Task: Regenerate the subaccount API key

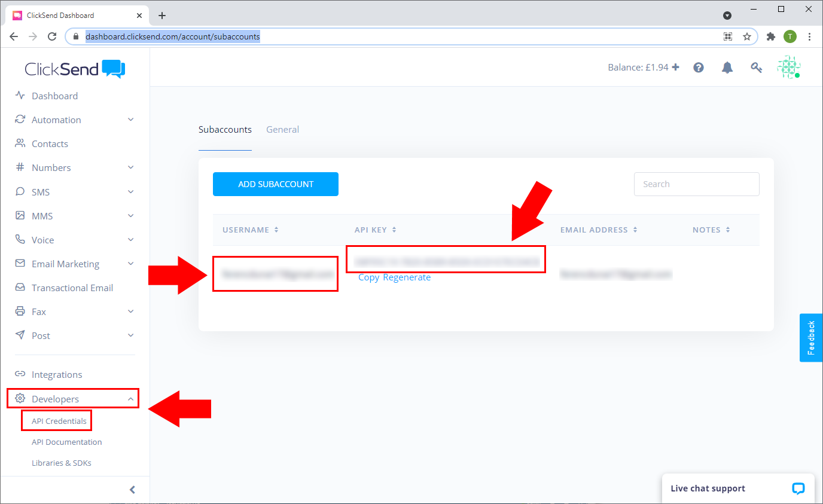Action: click(x=407, y=277)
